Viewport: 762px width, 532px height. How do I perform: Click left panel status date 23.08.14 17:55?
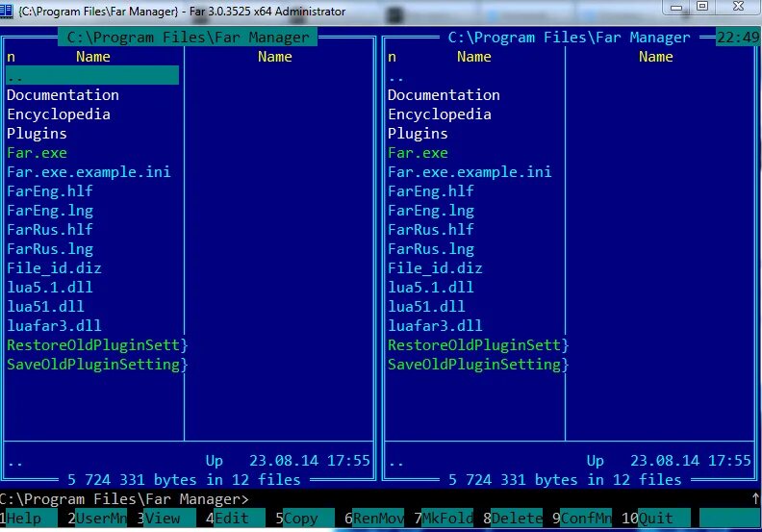[x=310, y=460]
